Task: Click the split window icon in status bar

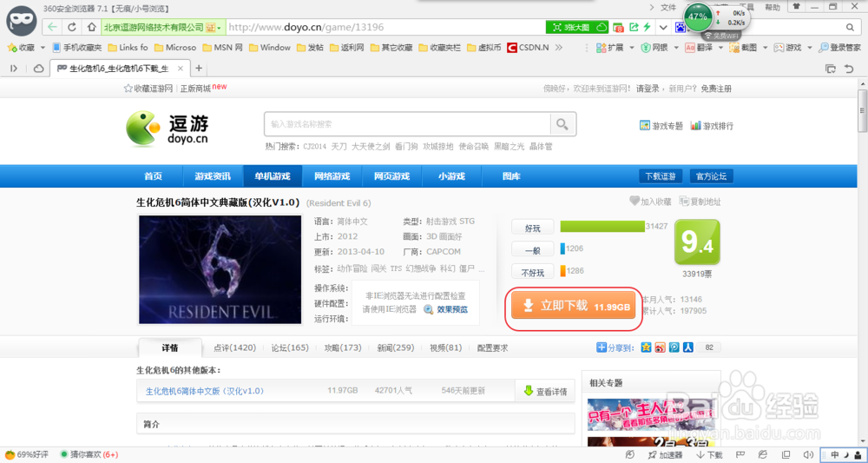Action: [786, 454]
